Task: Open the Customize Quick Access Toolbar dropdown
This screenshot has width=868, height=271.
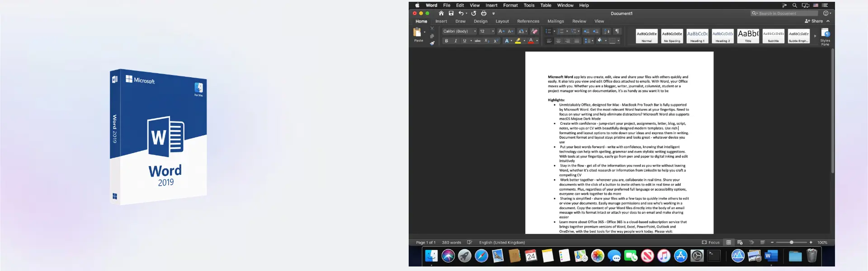Action: [494, 14]
